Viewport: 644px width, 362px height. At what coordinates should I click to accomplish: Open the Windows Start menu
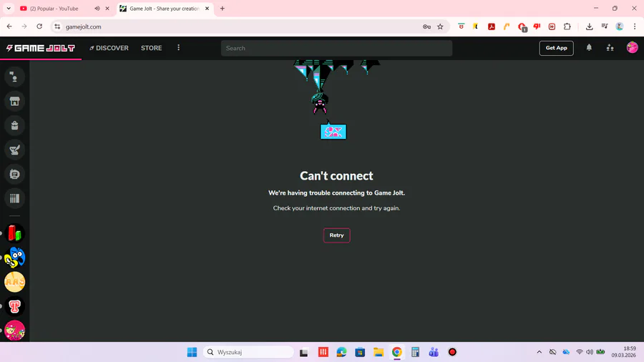tap(192, 352)
